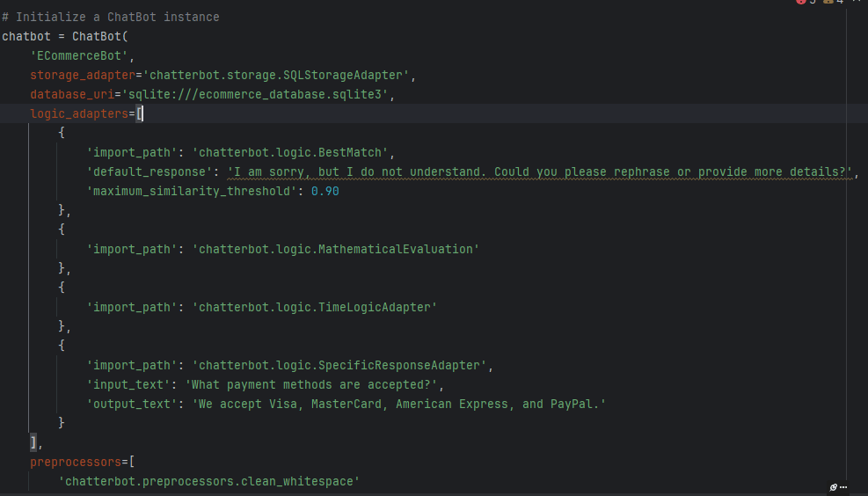Open the three-dots more options menu
Viewport: 868px width, 496px height.
pos(843,487)
